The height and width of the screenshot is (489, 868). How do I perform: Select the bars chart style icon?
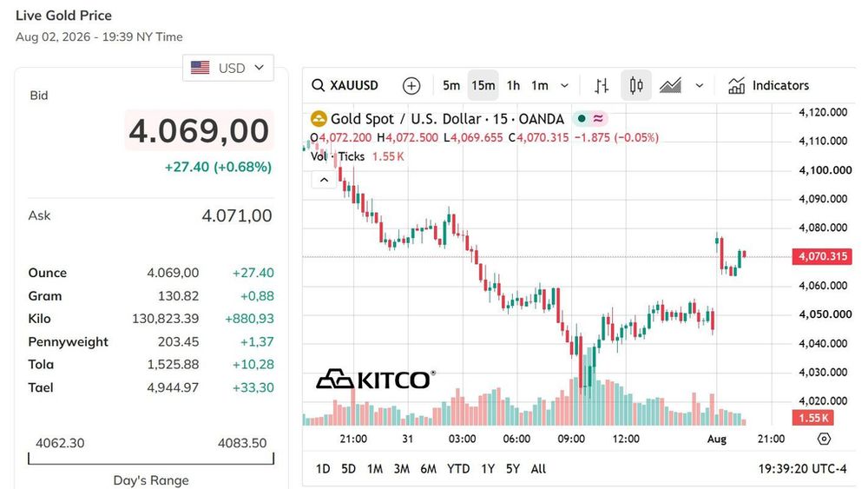602,85
